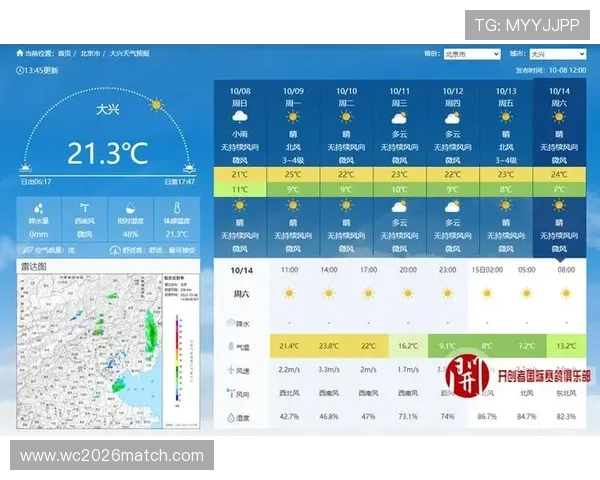
Task: Click the 23.8℃ temperature cell at 14:00
Action: [328, 346]
